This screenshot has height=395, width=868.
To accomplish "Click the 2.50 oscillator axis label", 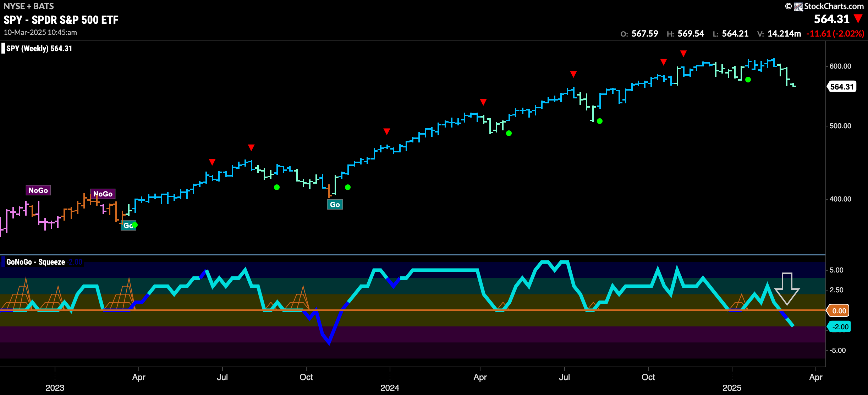I will point(836,290).
